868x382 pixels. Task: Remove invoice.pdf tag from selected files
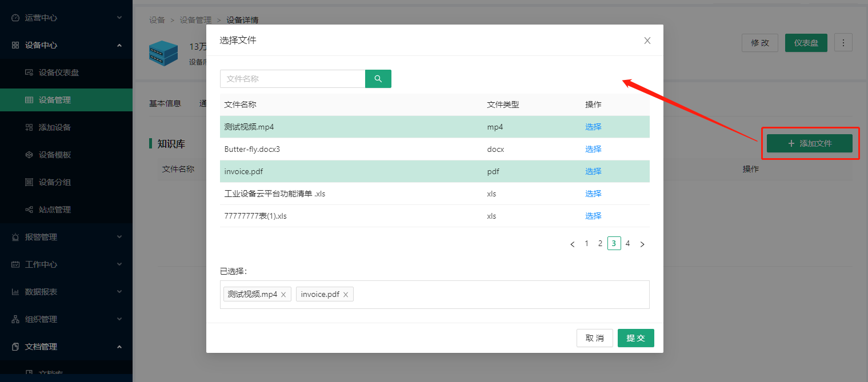click(x=346, y=295)
